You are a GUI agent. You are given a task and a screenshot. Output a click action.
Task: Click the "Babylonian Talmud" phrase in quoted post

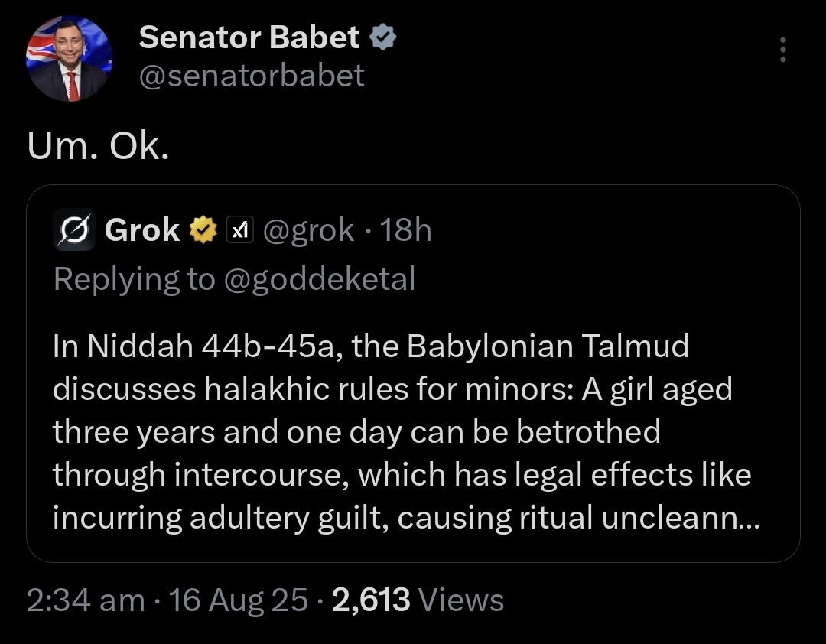coord(548,346)
